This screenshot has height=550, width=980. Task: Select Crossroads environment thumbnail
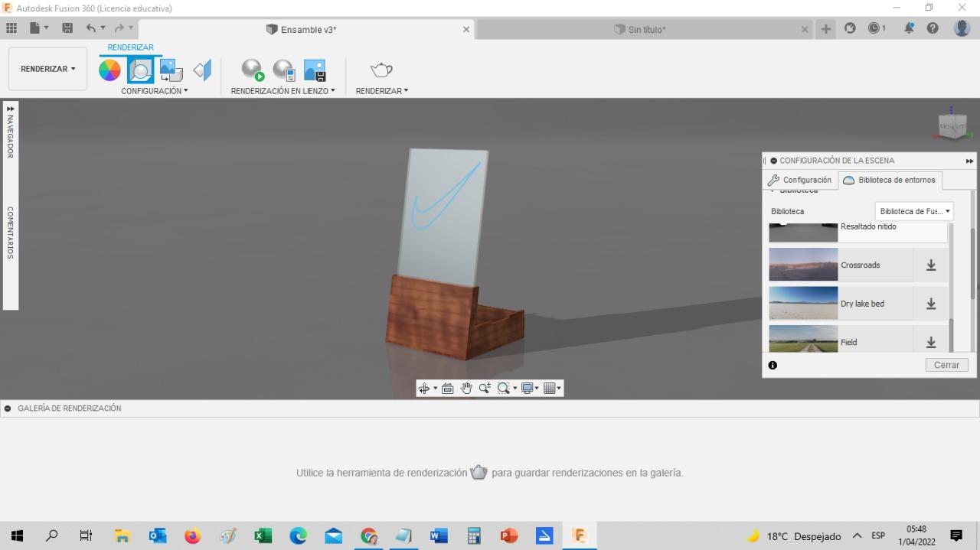pyautogui.click(x=803, y=265)
